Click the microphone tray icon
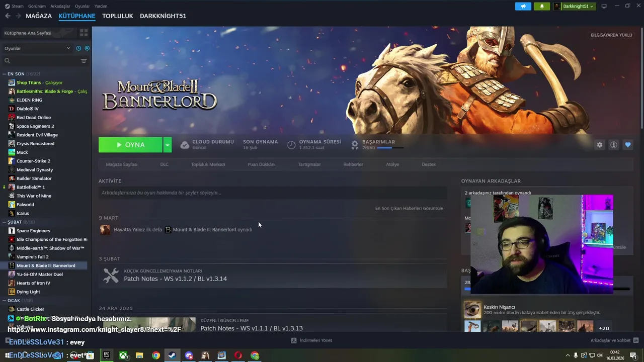Screen dimensions: 644x362 click(x=576, y=355)
